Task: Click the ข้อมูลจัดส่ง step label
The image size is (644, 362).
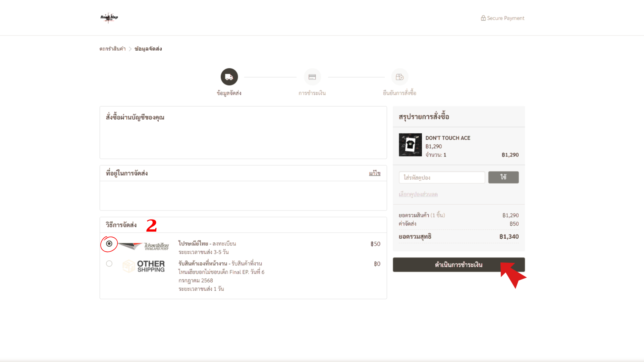Action: [229, 93]
